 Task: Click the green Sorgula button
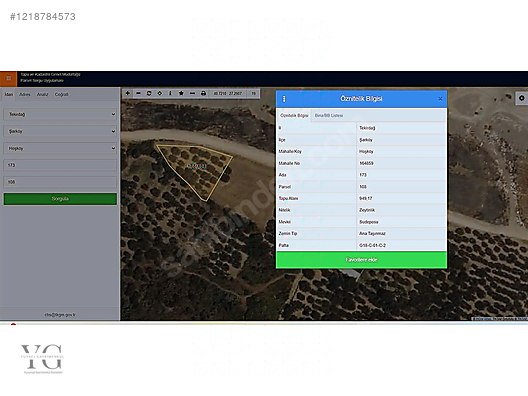click(60, 199)
